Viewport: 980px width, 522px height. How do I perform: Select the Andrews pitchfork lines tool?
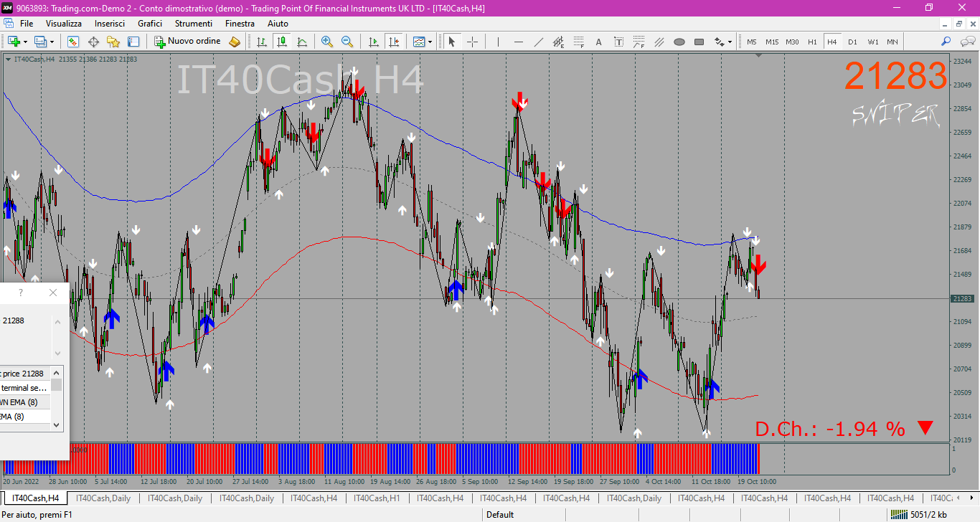[659, 42]
